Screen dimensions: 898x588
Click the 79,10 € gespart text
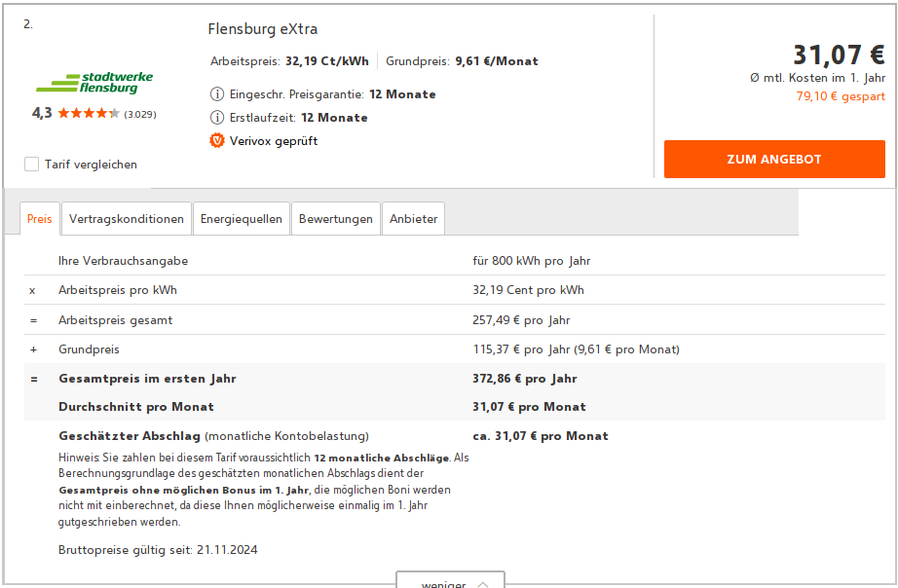841,96
